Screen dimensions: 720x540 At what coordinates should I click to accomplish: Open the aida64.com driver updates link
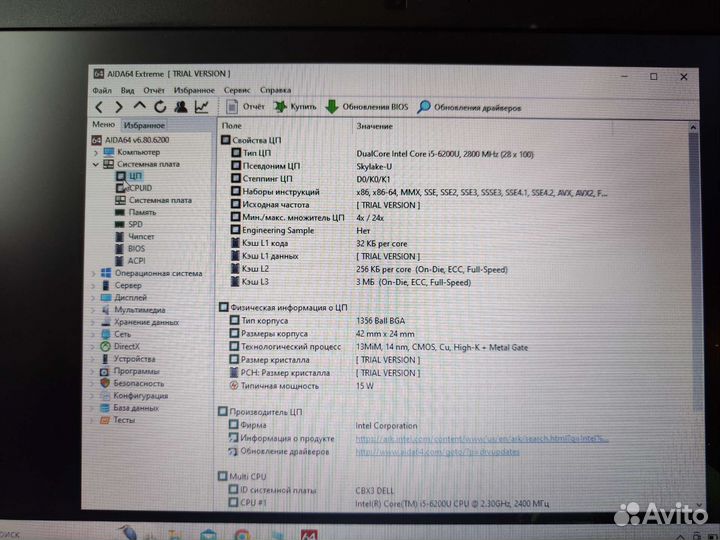[437, 452]
